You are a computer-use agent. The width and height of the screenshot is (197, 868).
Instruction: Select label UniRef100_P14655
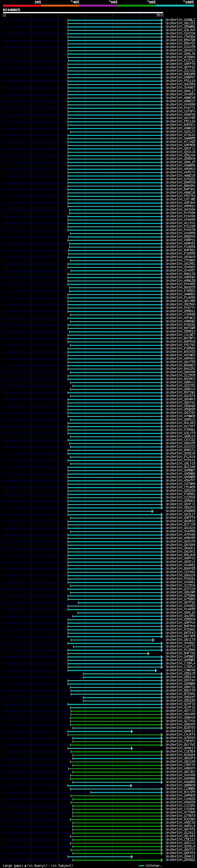click(x=180, y=609)
